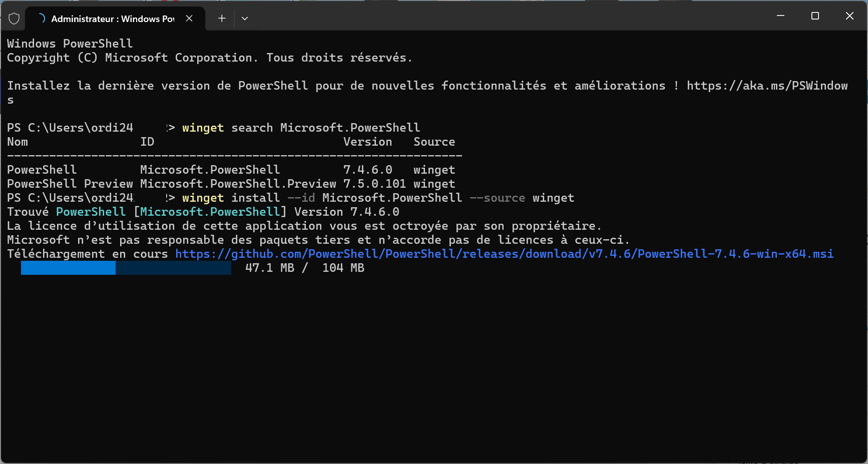868x464 pixels.
Task: Click 'winget search Microsoft.PowerShell' command text
Action: click(x=301, y=128)
